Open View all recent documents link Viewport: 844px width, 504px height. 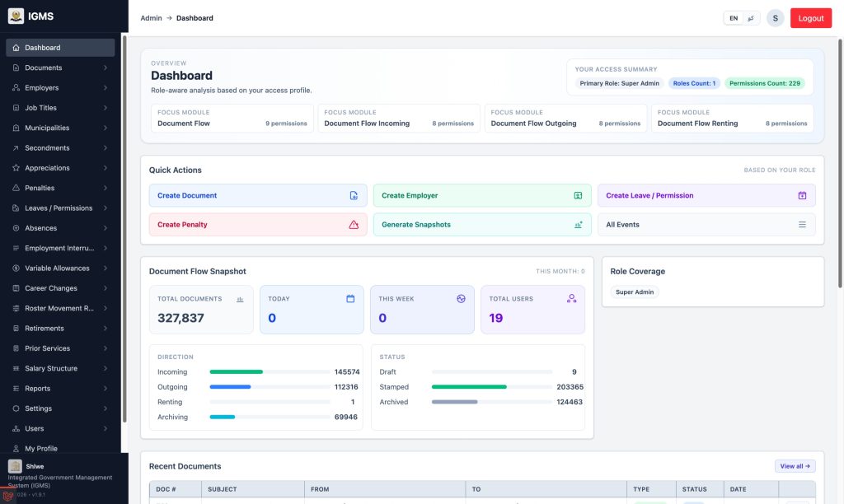point(795,466)
